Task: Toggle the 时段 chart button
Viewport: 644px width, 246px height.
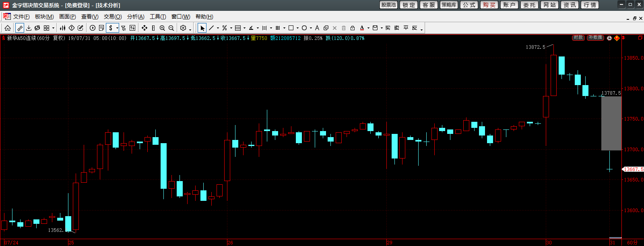Action: 578,38
